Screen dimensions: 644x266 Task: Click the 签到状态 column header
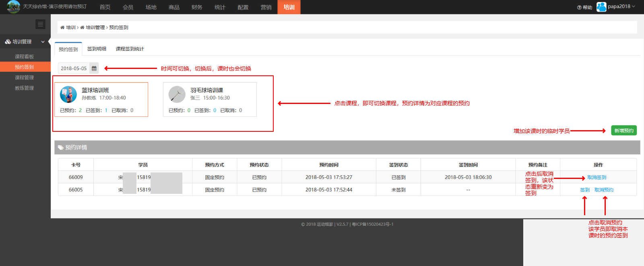398,165
